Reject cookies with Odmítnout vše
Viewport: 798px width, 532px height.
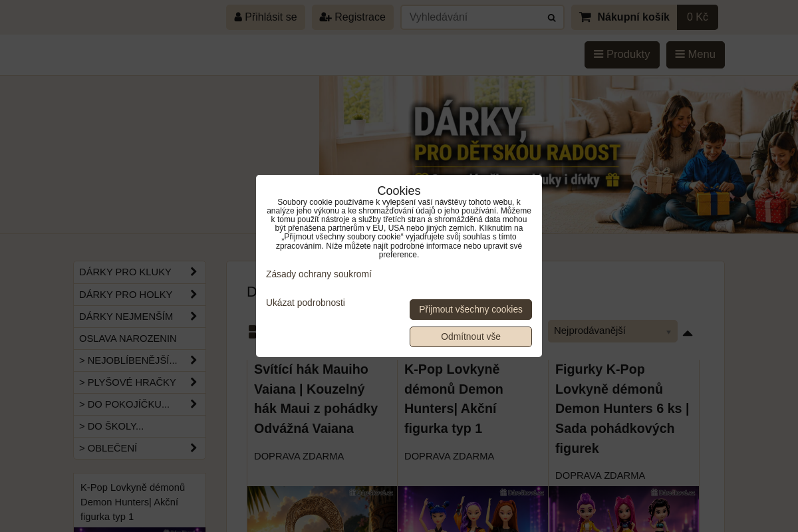(471, 336)
